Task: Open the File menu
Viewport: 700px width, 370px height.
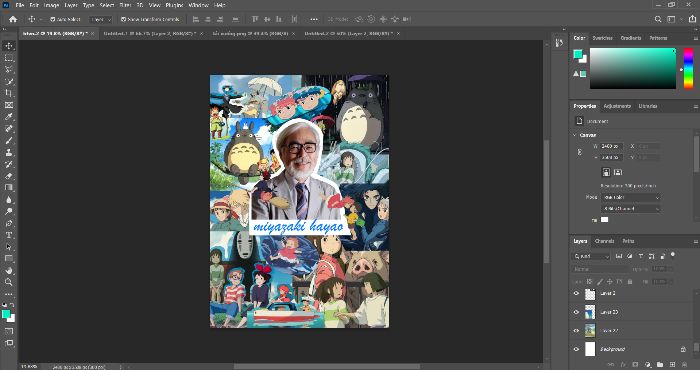Action: point(20,5)
